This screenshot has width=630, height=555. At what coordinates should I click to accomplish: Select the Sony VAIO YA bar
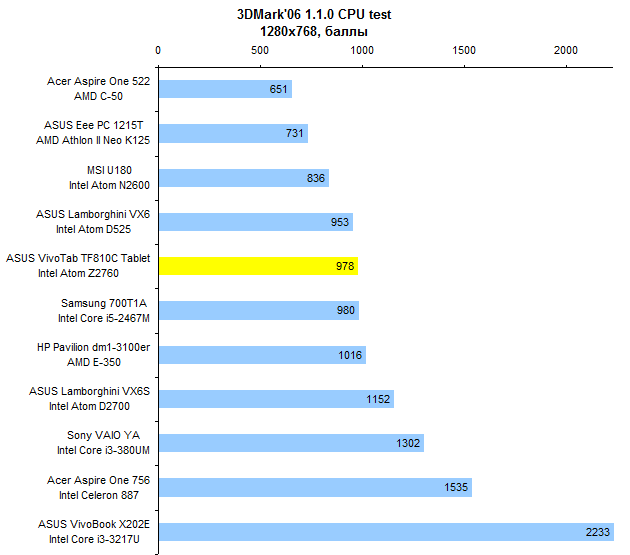(291, 443)
